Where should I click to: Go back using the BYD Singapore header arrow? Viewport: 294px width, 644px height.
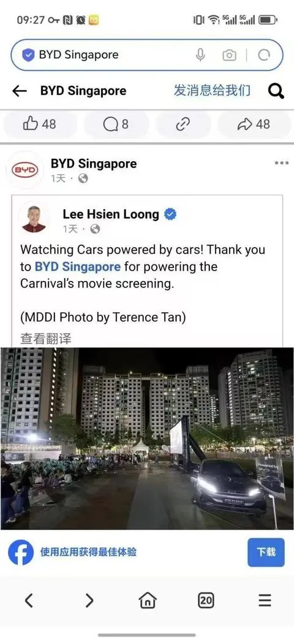point(19,91)
